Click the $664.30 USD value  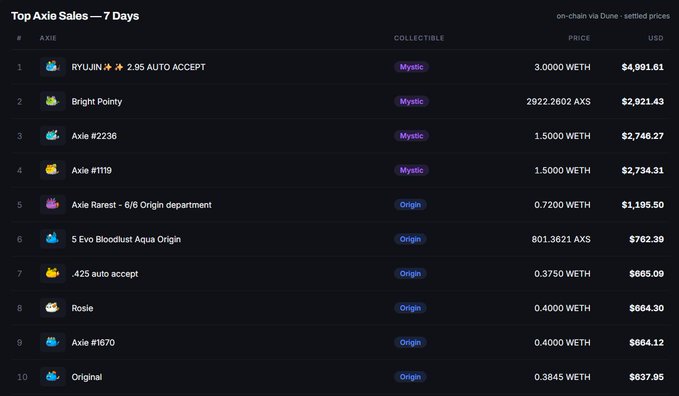pos(647,308)
